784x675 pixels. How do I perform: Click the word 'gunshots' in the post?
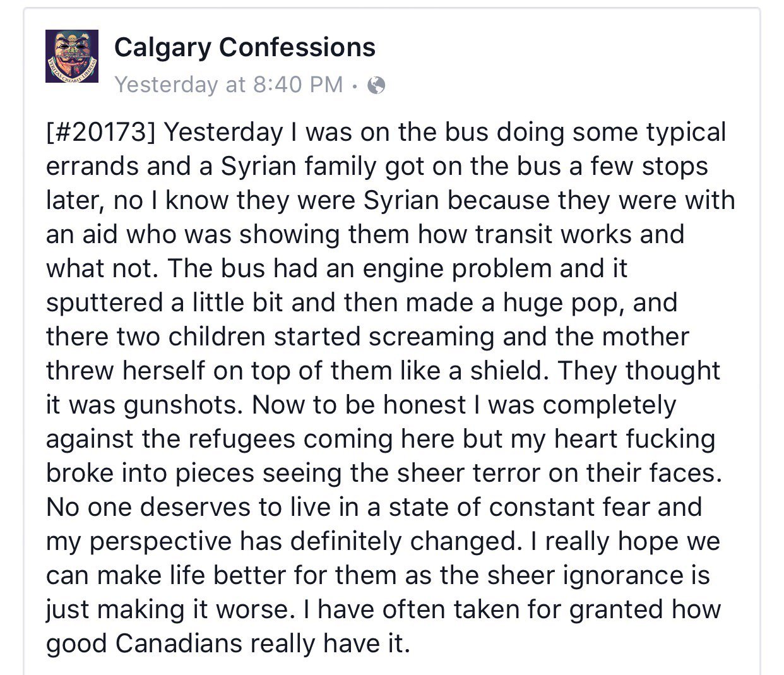[182, 405]
